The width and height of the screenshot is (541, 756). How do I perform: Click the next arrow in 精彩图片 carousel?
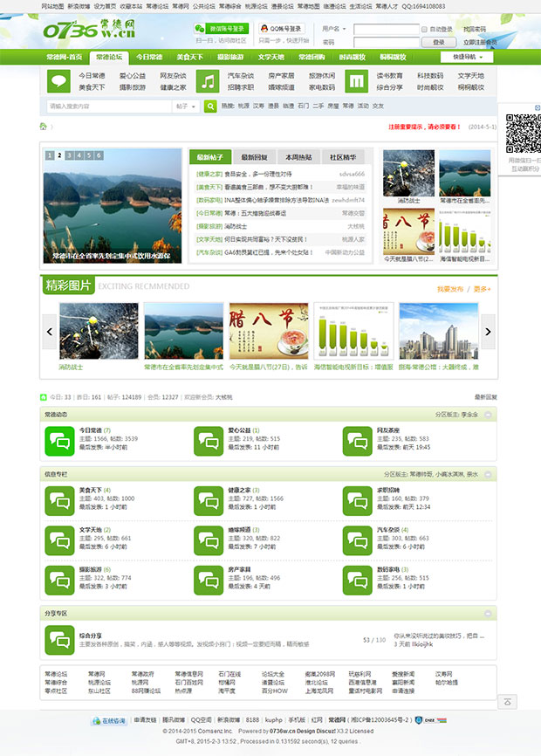[x=488, y=332]
